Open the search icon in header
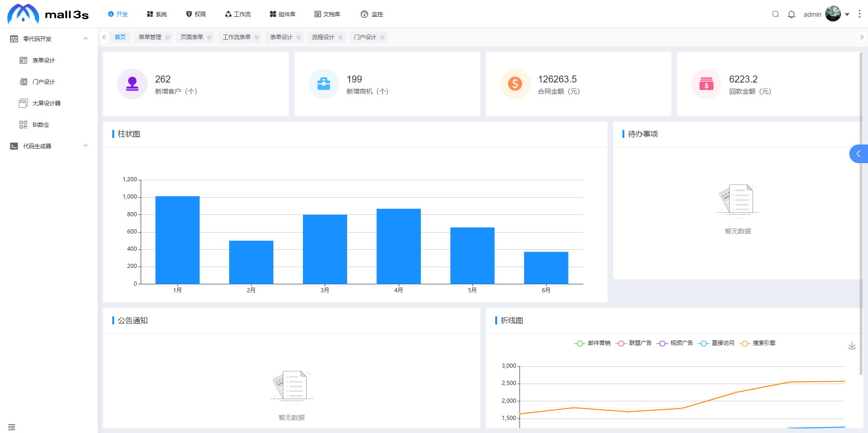This screenshot has width=868, height=433. (776, 14)
